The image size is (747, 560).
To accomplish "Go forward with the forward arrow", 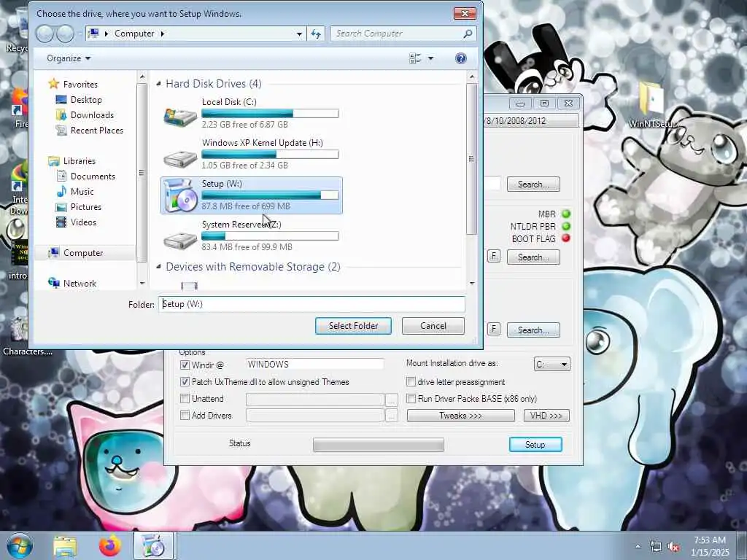I will pos(65,34).
